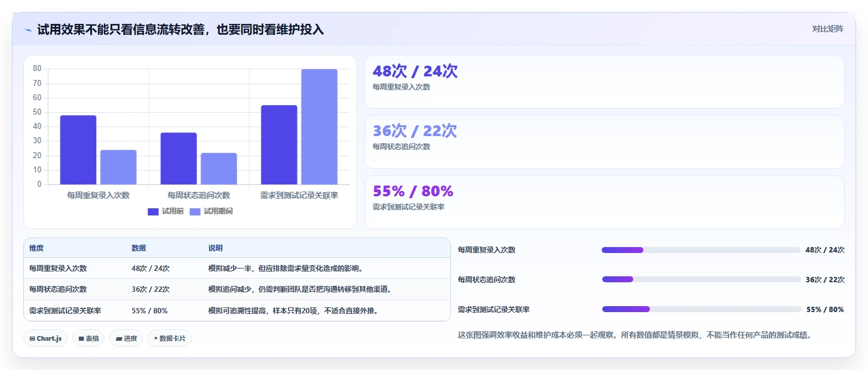Screen dimensions: 868x370
Task: Click the 48次 / 24次 value beside progress bar
Action: pyautogui.click(x=825, y=250)
